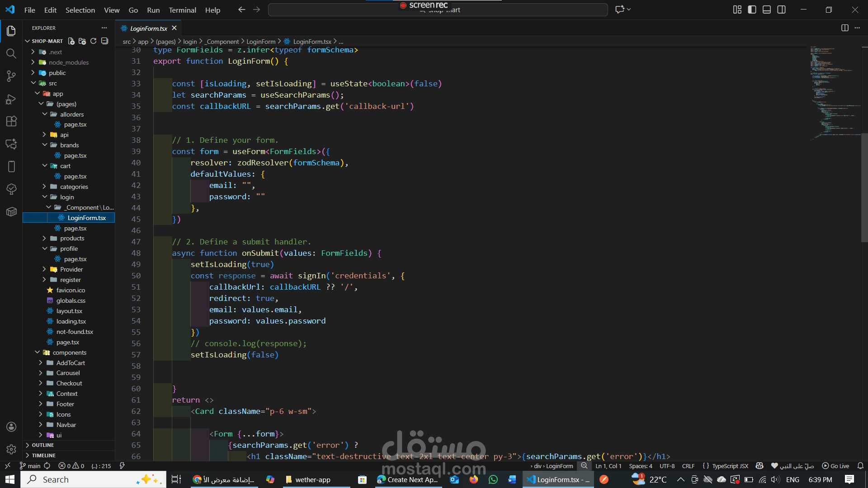Viewport: 868px width, 488px height.
Task: Open the Search view in activity bar
Action: coord(11,54)
